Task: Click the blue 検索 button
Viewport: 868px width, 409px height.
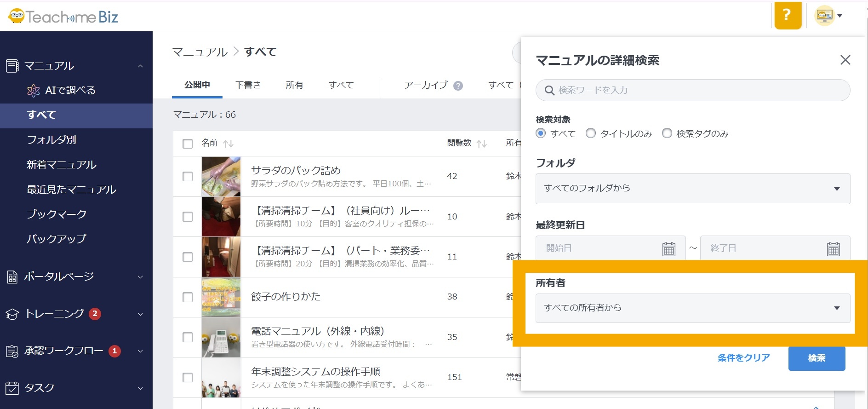Action: pos(817,358)
